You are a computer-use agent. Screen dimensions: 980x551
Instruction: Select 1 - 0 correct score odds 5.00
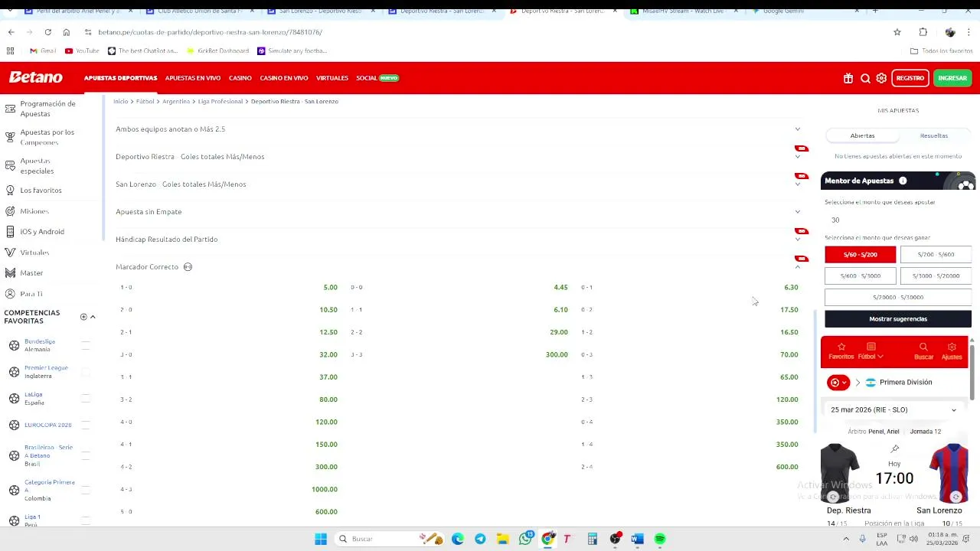click(x=228, y=288)
